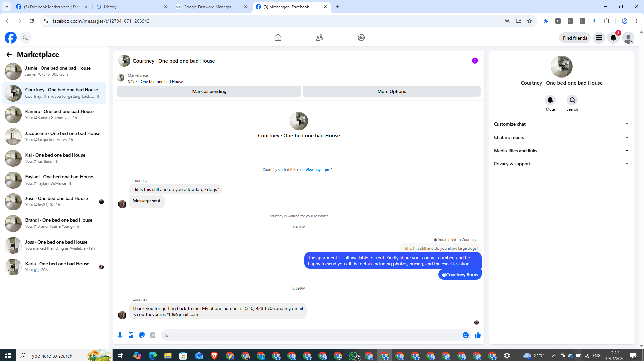Screen dimensions: 644x361
Task: Click the quoted reply about large dogs
Action: tap(440, 248)
